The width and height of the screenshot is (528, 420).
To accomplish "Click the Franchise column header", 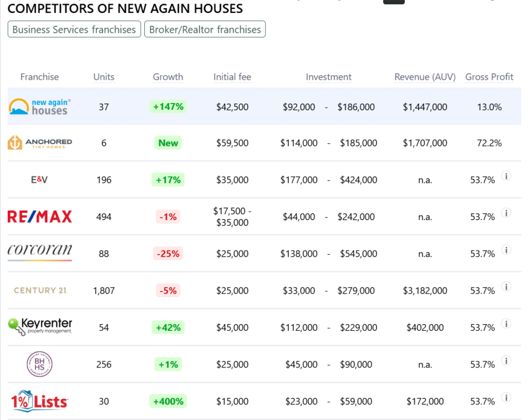I will 40,77.
